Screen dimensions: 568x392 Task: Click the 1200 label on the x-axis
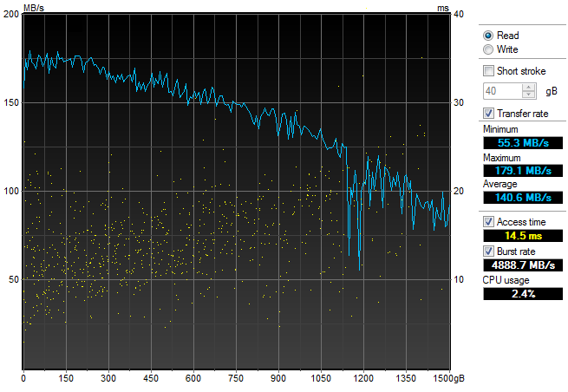coord(363,379)
